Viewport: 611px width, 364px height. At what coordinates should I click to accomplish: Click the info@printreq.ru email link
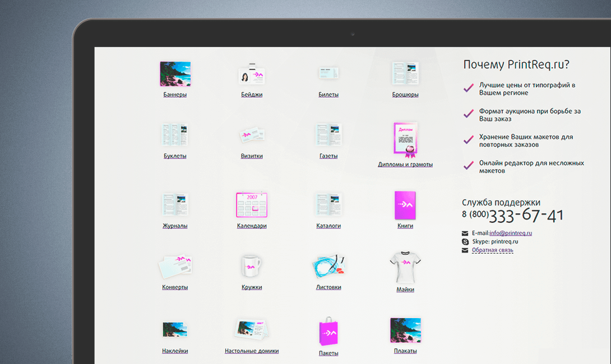point(511,233)
